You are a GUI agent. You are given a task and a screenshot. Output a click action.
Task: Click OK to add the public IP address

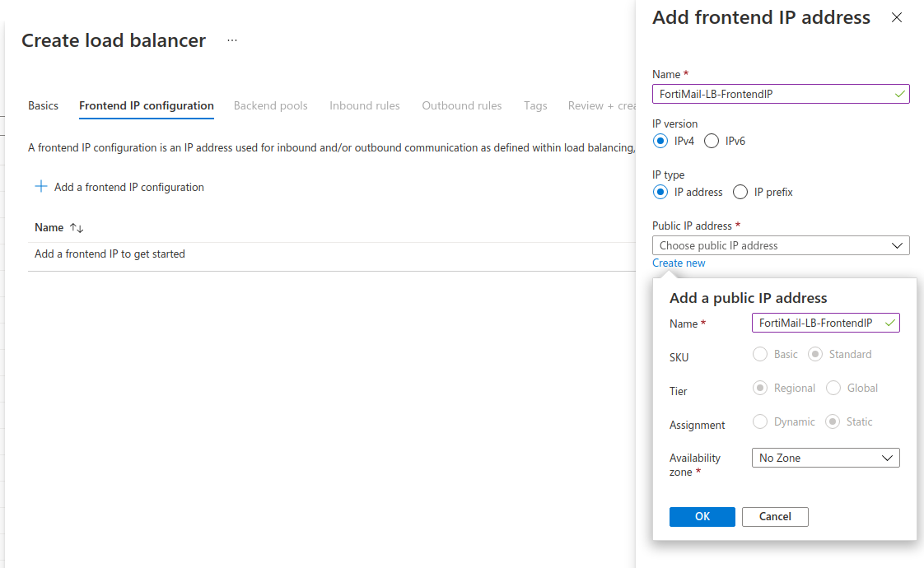tap(702, 516)
